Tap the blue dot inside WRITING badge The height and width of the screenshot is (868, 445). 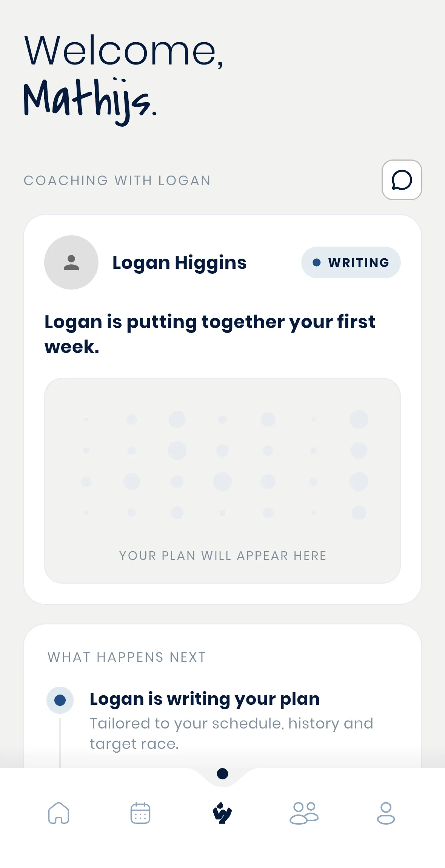[317, 262]
